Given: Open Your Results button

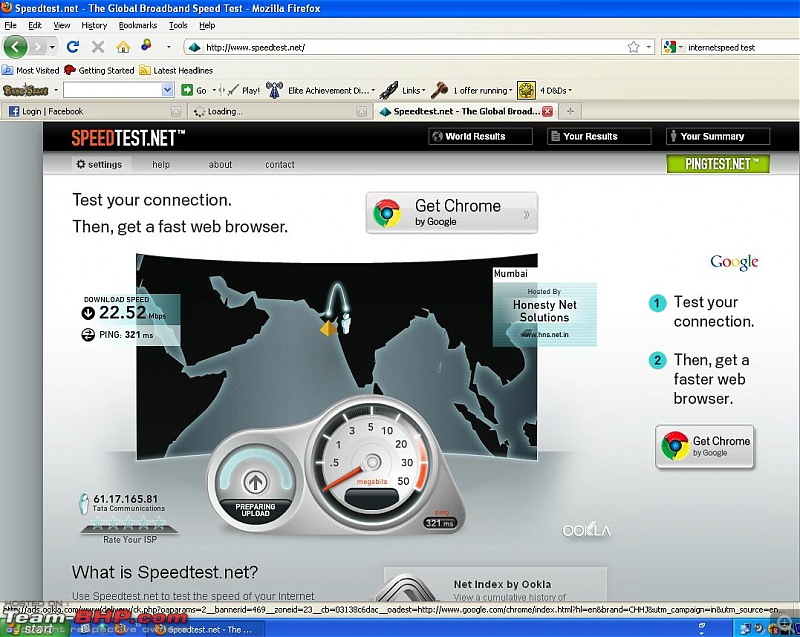Looking at the screenshot, I should 599,136.
